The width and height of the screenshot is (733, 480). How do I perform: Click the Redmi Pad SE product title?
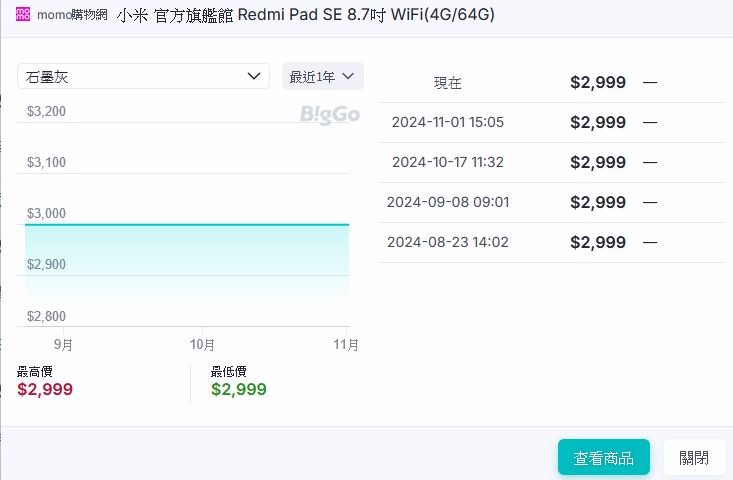[x=306, y=15]
